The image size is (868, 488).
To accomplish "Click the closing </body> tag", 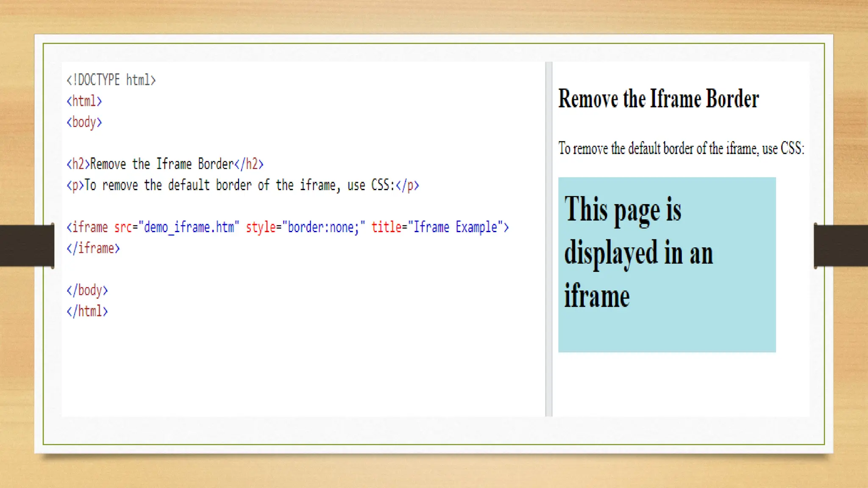I will (x=87, y=290).
